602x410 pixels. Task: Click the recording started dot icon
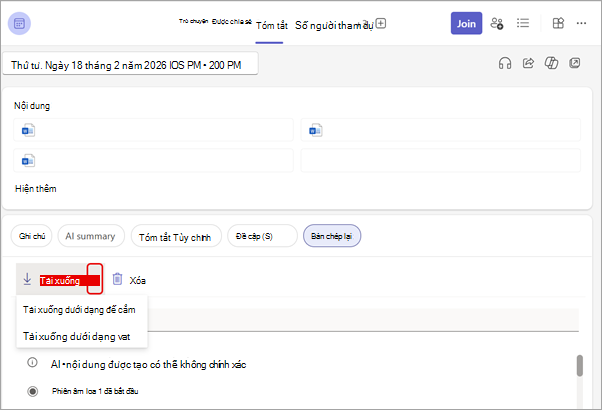[x=33, y=391]
